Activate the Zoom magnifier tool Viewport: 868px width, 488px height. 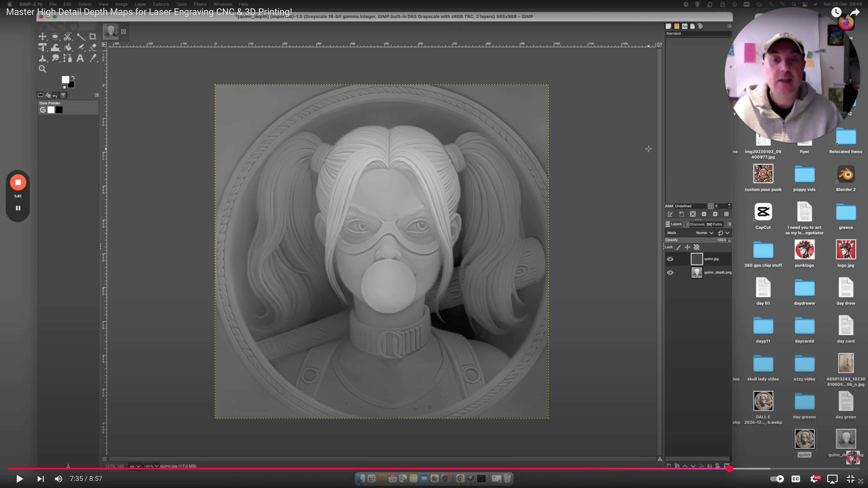tap(42, 69)
